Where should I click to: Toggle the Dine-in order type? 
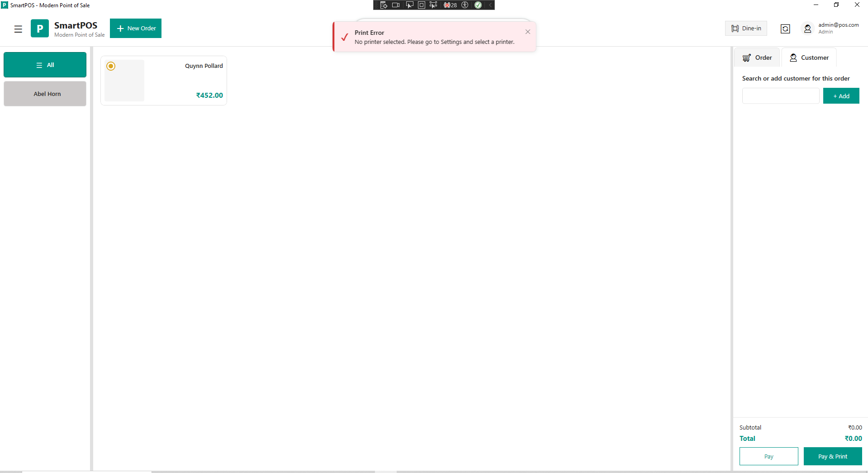point(746,29)
